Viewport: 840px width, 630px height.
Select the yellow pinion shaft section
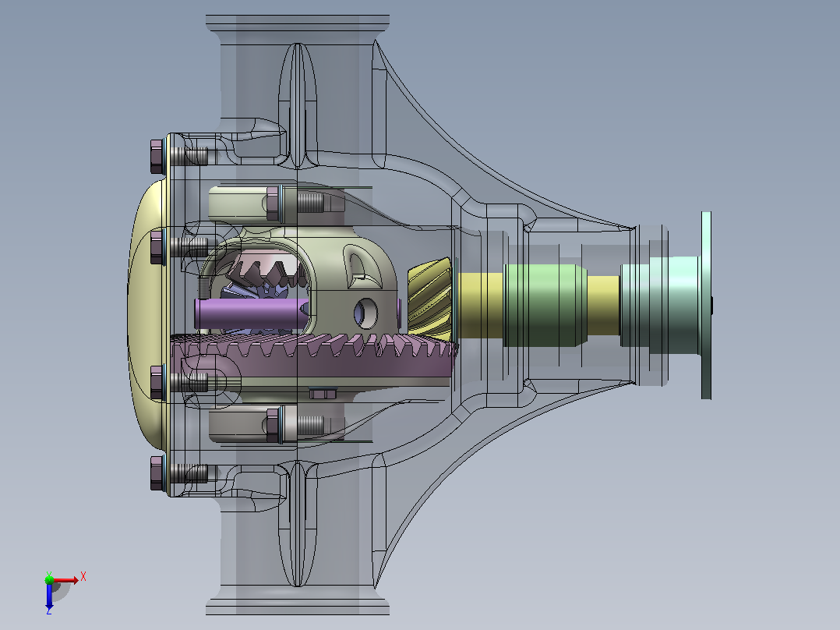tap(481, 306)
